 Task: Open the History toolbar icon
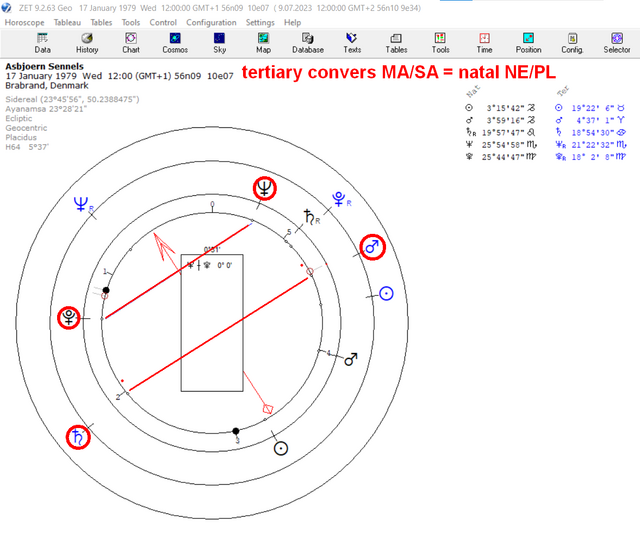pyautogui.click(x=87, y=43)
